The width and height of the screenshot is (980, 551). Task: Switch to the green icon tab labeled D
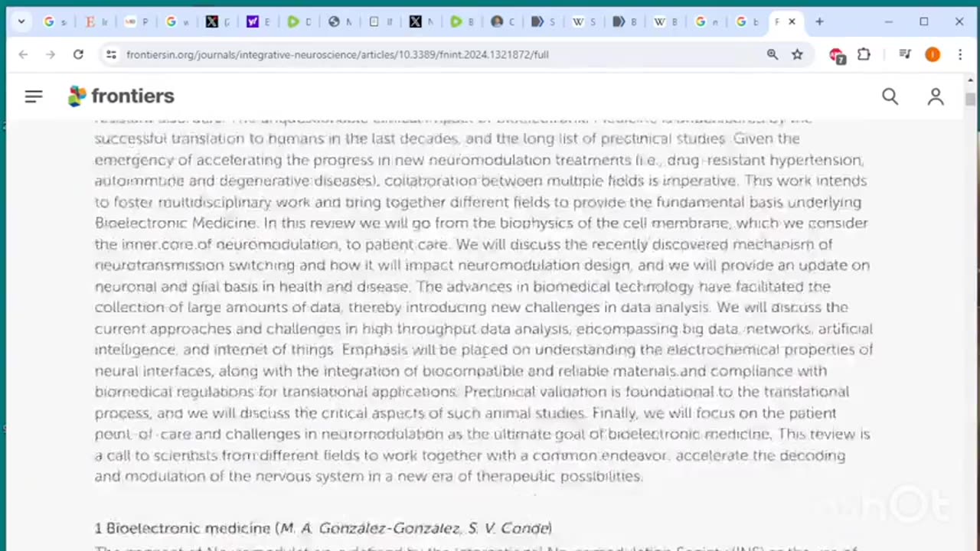298,21
